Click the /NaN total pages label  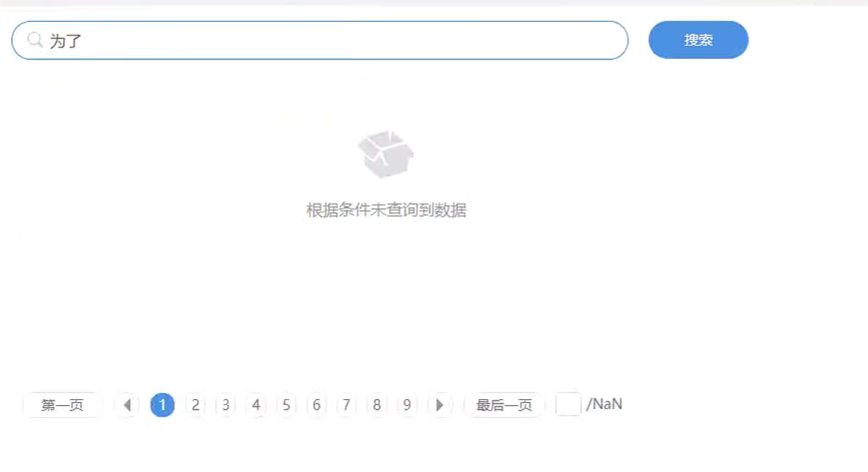(605, 404)
